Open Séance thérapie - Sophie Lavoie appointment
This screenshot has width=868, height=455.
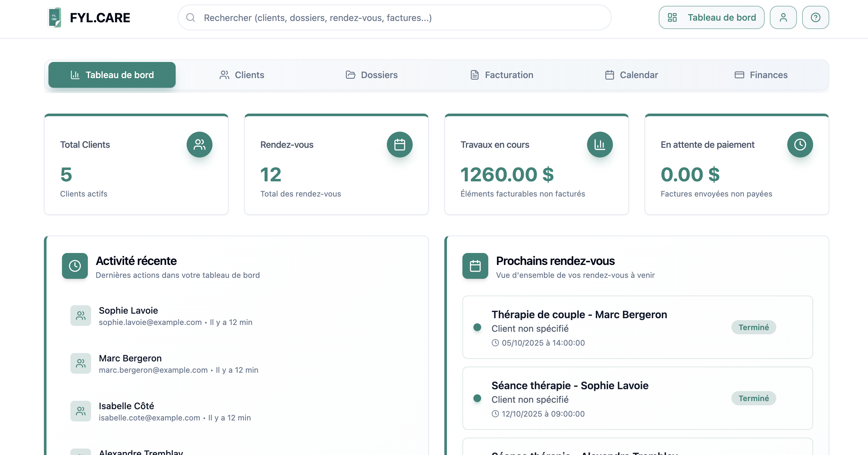570,385
